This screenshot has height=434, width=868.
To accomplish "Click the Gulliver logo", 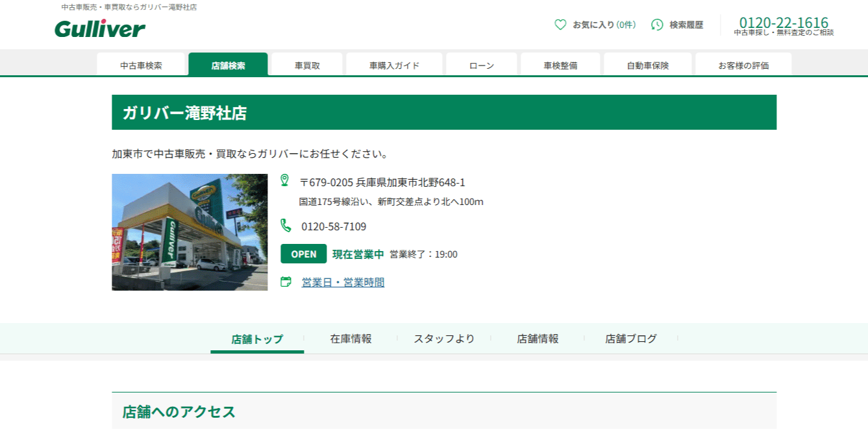I will pos(100,29).
